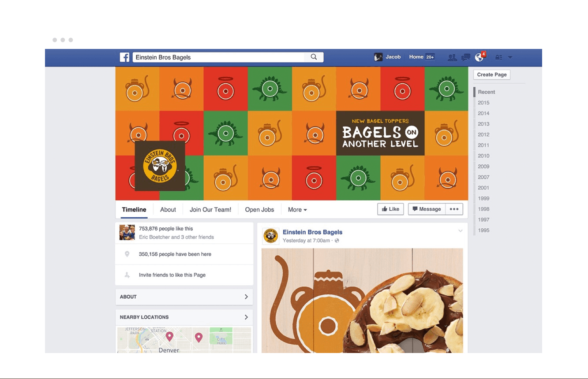Viewport: 588px width, 379px height.
Task: Open the notifications globe icon
Action: coord(479,57)
